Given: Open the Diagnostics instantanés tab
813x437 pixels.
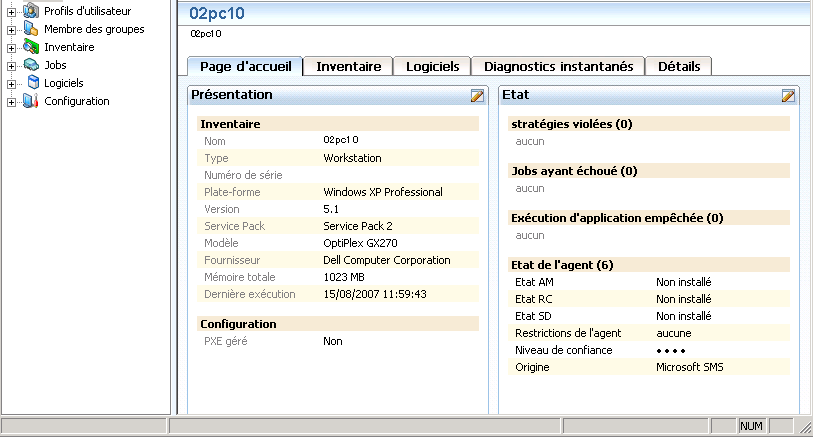Looking at the screenshot, I should [558, 66].
